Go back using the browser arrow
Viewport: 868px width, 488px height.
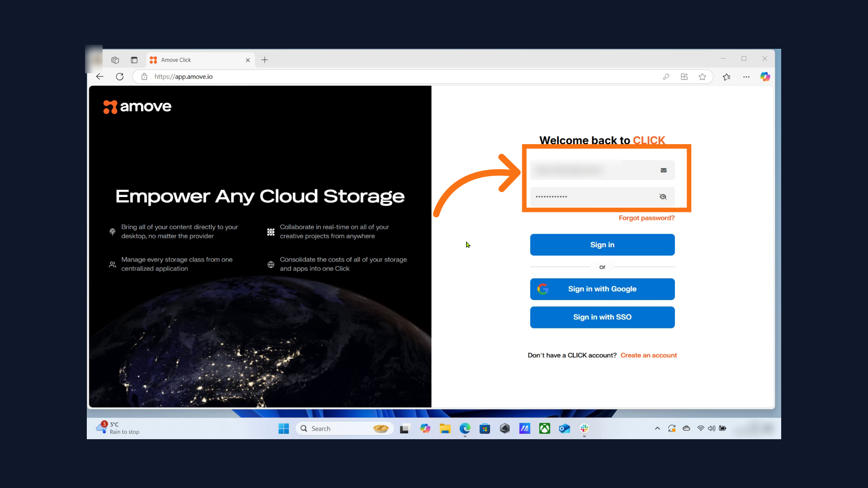[x=100, y=77]
